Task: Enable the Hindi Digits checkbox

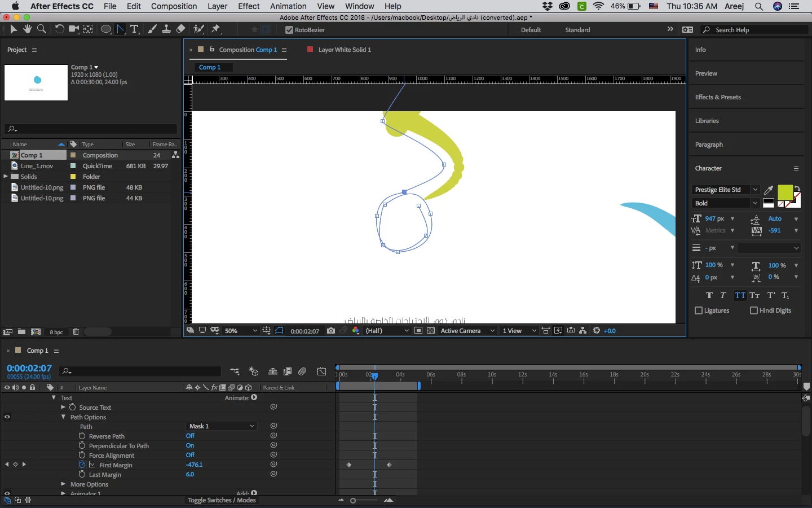Action: click(x=754, y=310)
